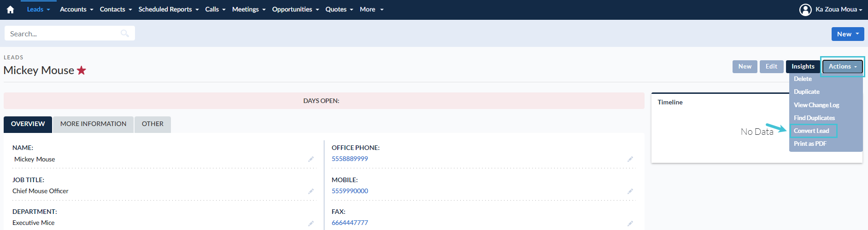Call office phone 5558889999
868x230 pixels.
click(x=350, y=159)
